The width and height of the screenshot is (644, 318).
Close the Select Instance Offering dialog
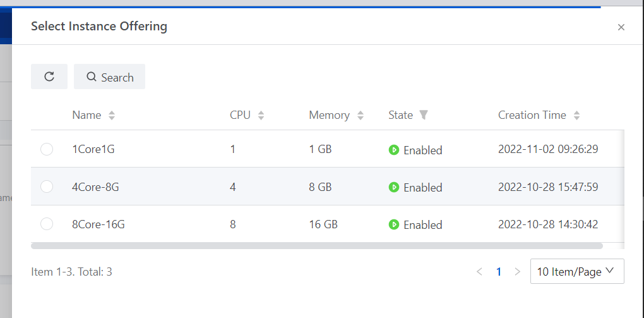click(x=621, y=27)
